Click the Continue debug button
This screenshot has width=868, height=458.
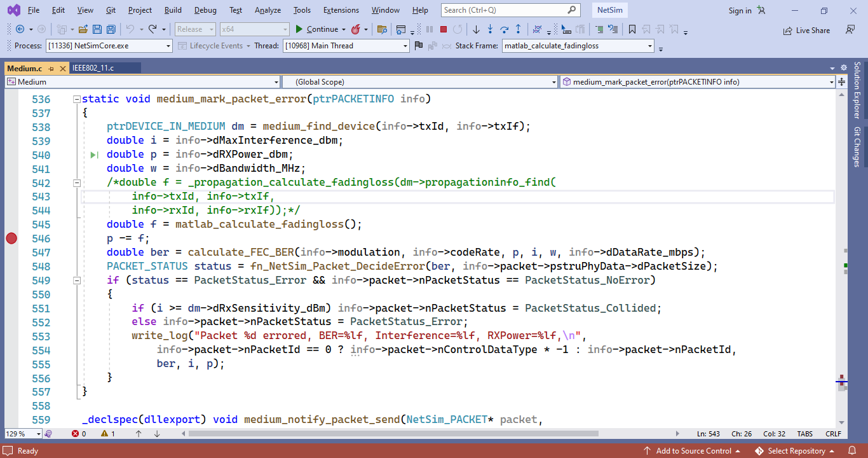(316, 29)
